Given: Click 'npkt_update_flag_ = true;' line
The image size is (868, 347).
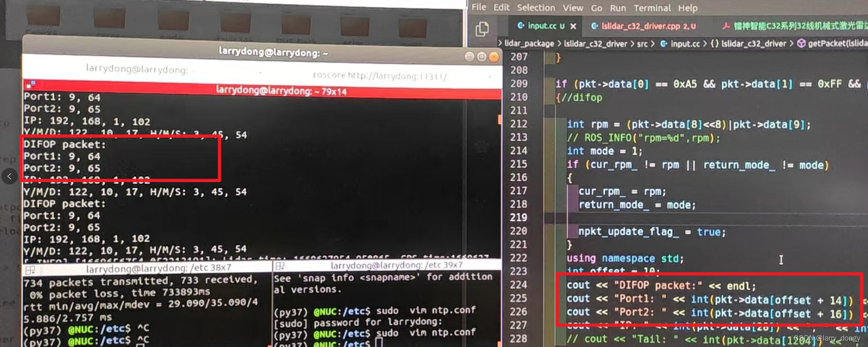Looking at the screenshot, I should [x=652, y=232].
